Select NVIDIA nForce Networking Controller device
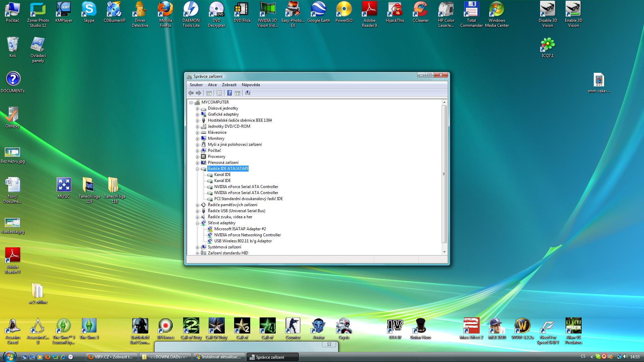644x362 pixels. (247, 235)
